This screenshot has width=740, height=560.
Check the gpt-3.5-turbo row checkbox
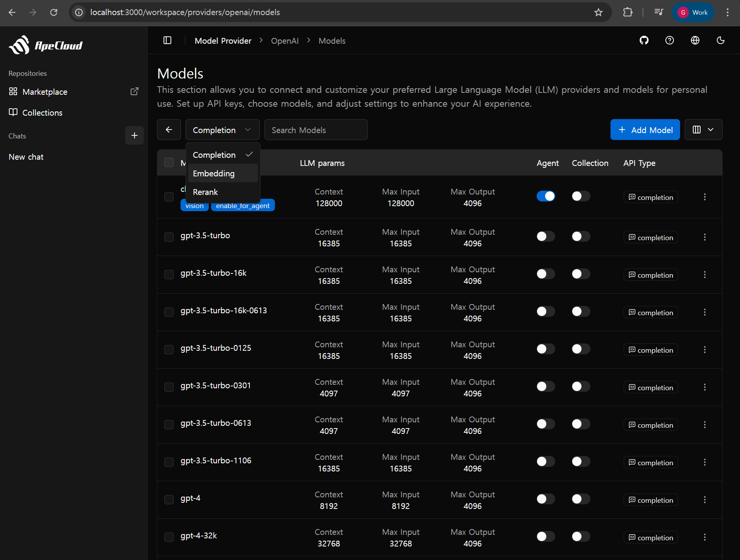coord(169,237)
